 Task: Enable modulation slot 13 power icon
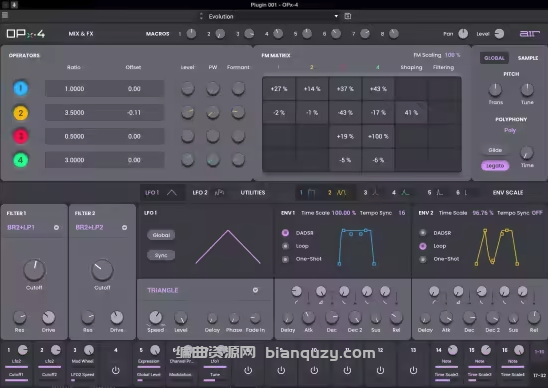(413, 370)
